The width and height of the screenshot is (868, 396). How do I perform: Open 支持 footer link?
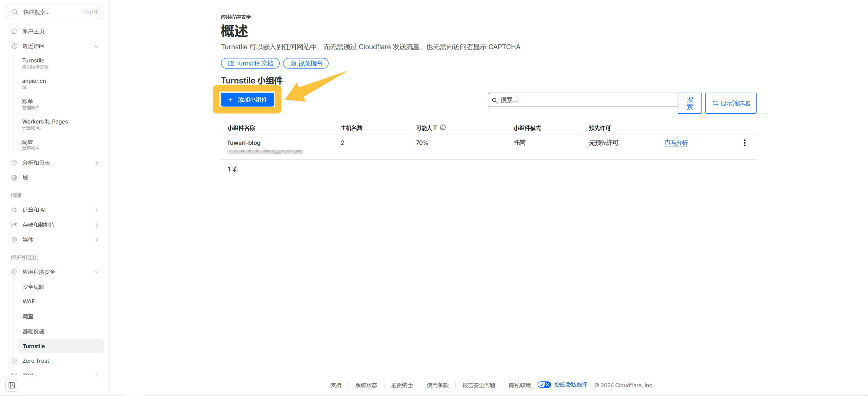(336, 385)
